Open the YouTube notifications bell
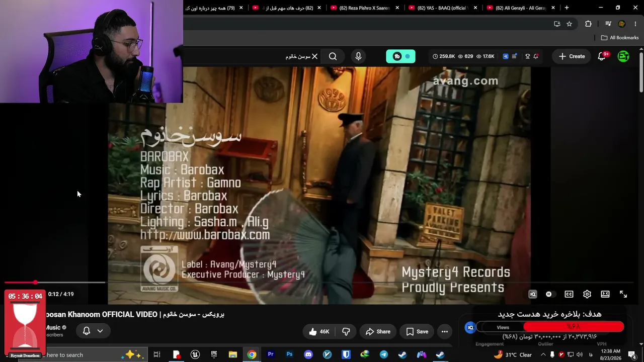The image size is (644, 362). [602, 56]
